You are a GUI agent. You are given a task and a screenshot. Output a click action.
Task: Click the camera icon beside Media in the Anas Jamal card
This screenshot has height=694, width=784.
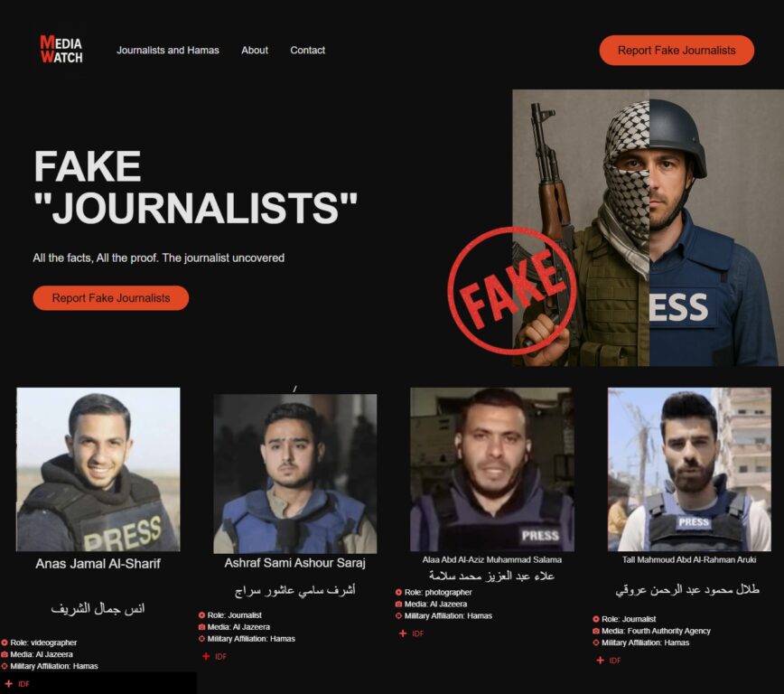click(5, 654)
